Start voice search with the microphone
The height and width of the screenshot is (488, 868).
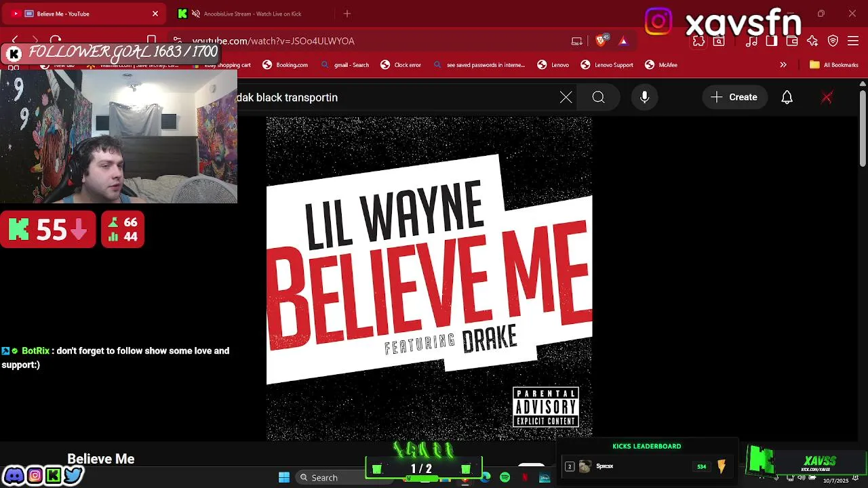point(645,98)
